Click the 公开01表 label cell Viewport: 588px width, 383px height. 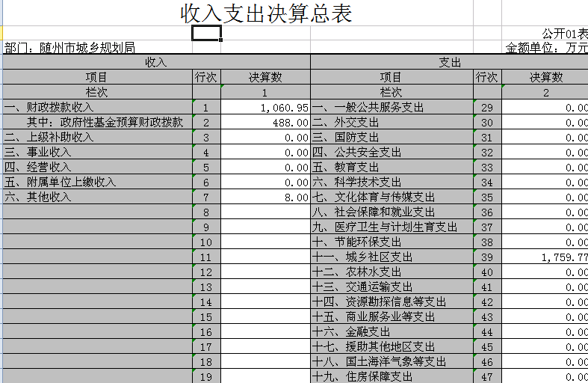pyautogui.click(x=565, y=34)
